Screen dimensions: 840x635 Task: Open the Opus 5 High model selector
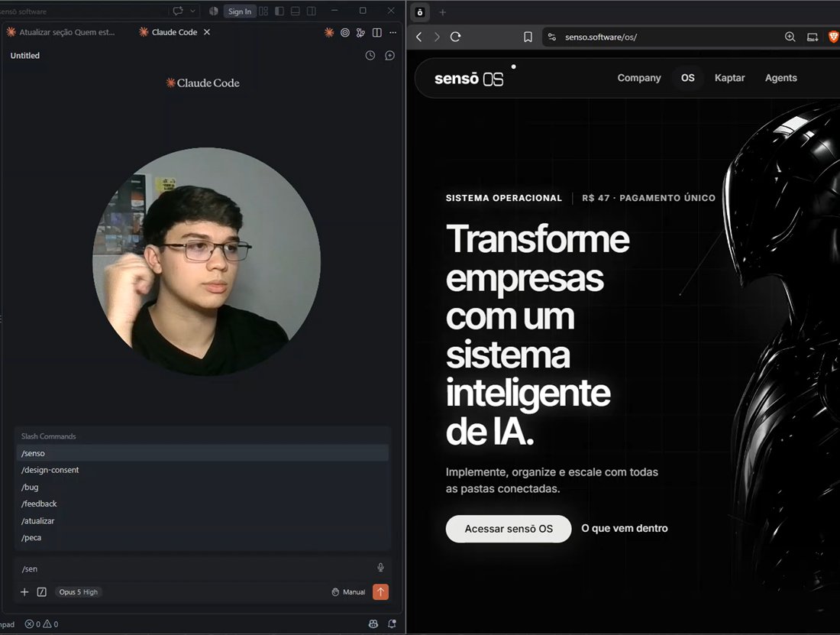click(x=78, y=592)
